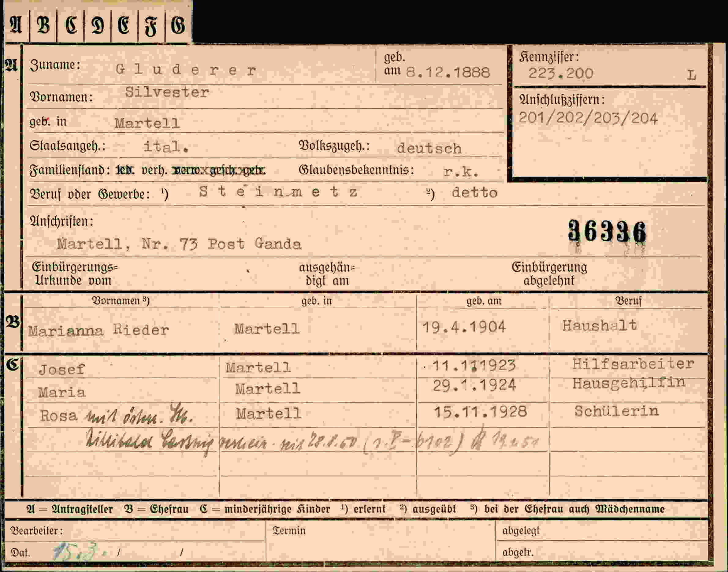
Task: Click the word 'detto'
Action: tap(474, 193)
